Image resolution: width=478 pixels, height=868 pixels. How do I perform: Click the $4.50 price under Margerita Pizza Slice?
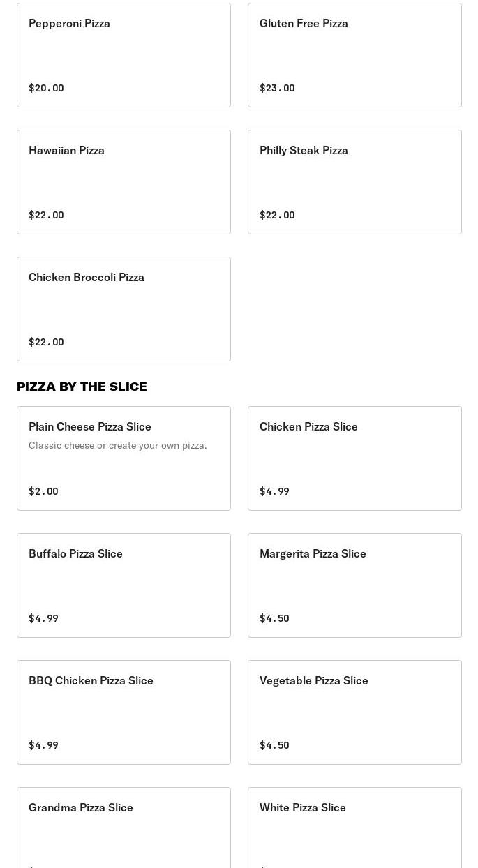coord(274,618)
